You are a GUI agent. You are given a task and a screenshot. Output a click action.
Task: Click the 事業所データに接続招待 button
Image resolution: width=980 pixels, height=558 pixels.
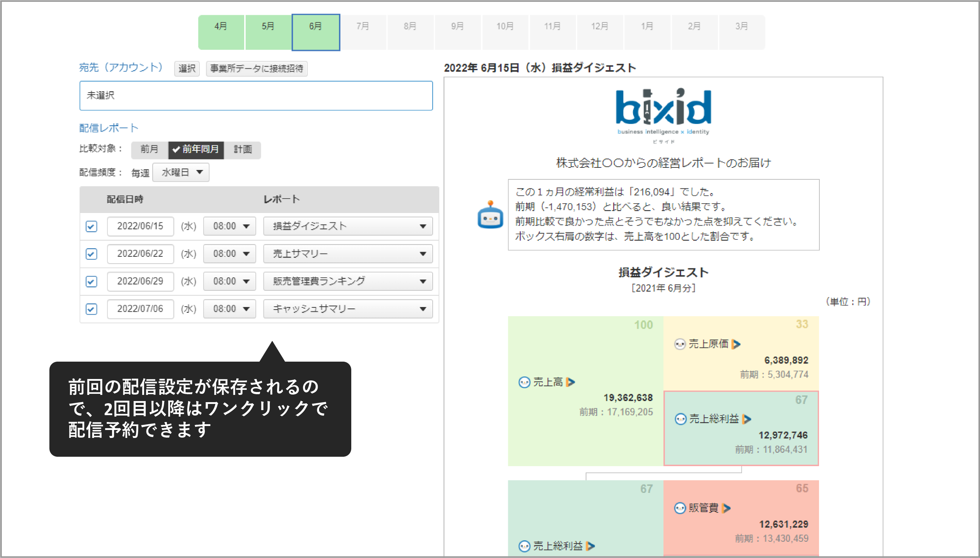[x=256, y=68]
